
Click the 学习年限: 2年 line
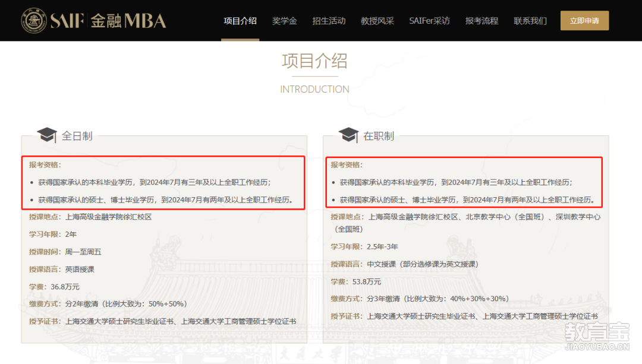tap(52, 235)
